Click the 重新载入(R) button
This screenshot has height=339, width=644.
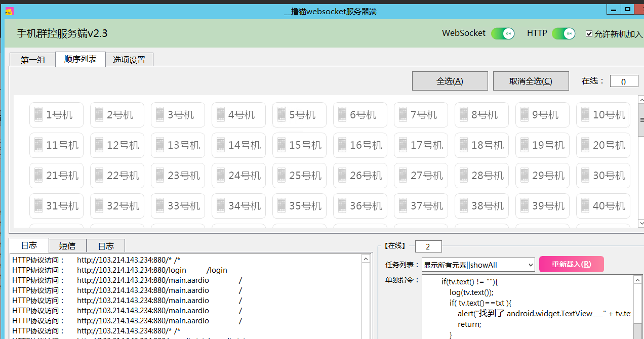pyautogui.click(x=571, y=264)
